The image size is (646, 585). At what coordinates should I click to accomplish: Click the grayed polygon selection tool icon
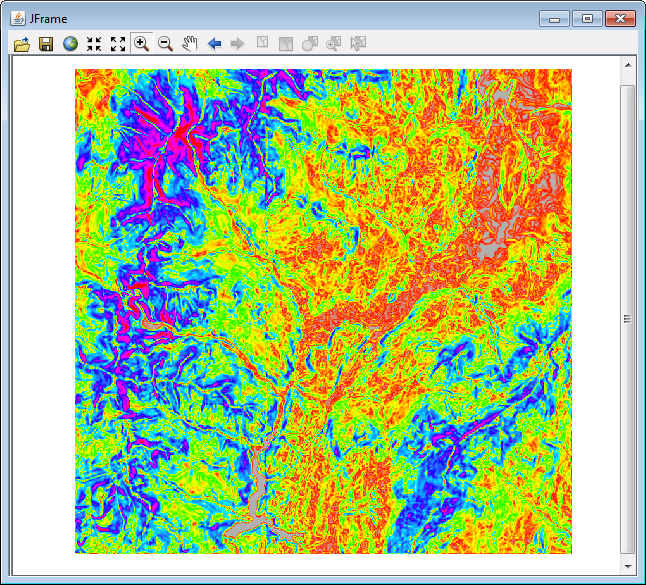click(x=287, y=44)
